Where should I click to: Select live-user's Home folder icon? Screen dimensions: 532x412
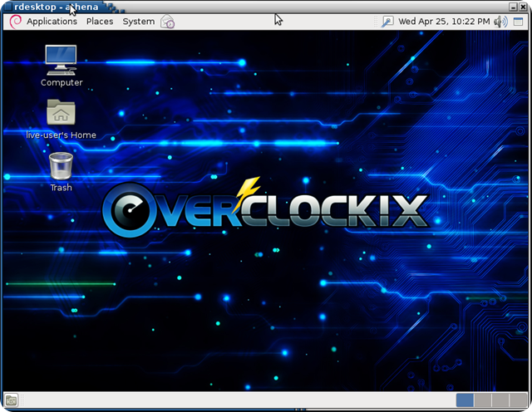[61, 112]
